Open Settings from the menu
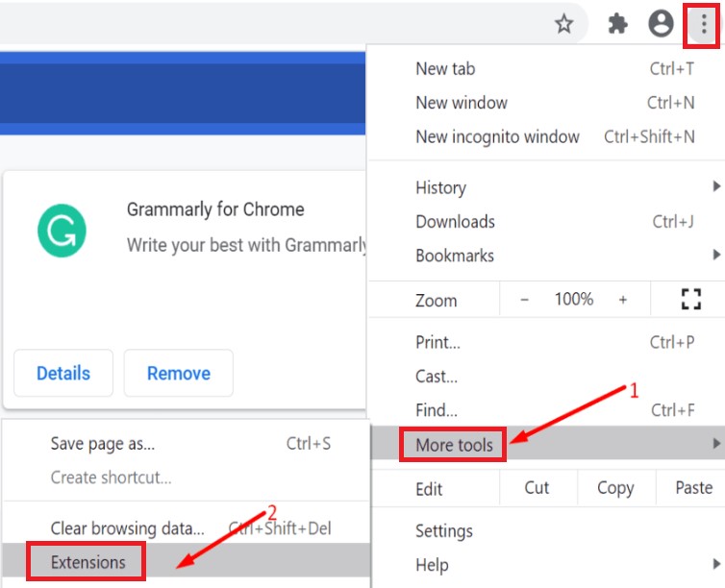 pyautogui.click(x=546, y=531)
